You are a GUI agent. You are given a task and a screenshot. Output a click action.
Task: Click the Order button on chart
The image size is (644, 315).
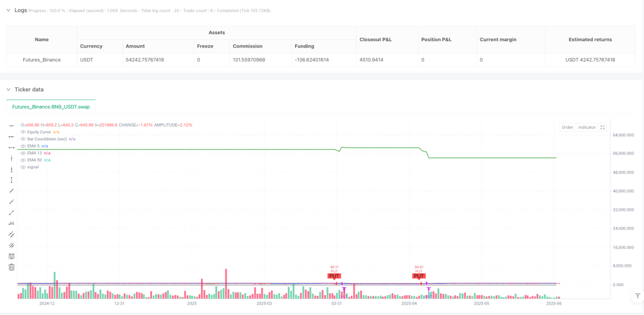(567, 127)
